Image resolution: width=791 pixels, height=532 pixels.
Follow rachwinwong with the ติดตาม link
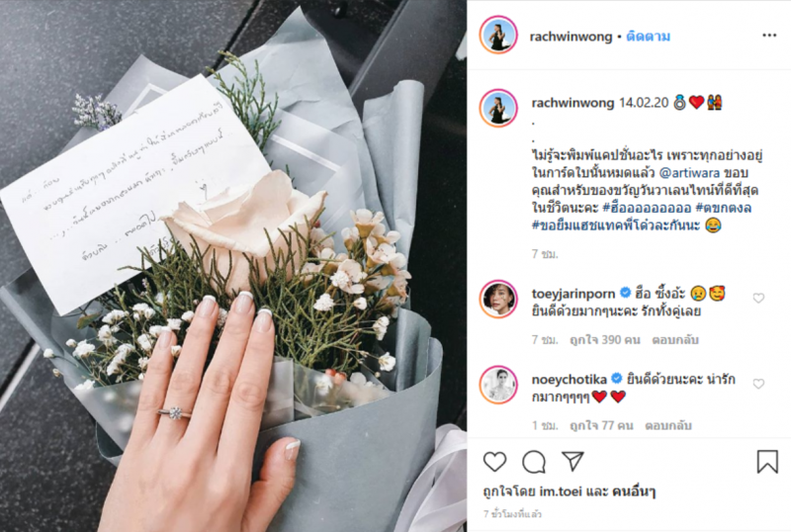(x=649, y=37)
